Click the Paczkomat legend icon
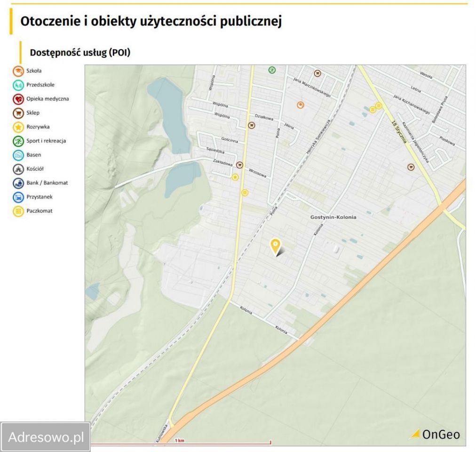 point(18,211)
